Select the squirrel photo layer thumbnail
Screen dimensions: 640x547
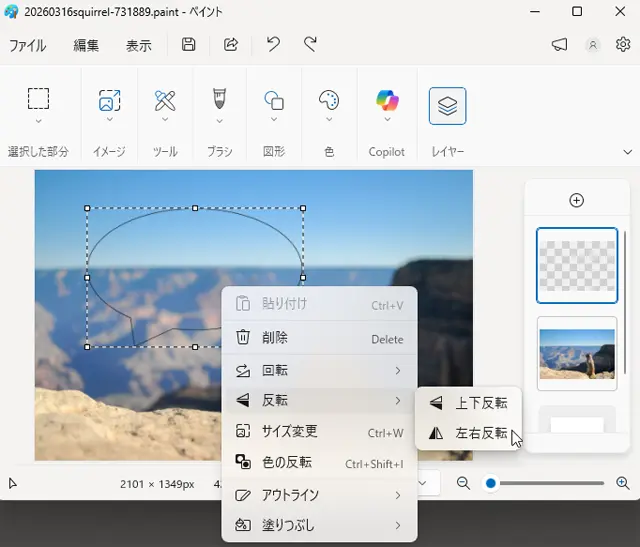click(x=577, y=354)
